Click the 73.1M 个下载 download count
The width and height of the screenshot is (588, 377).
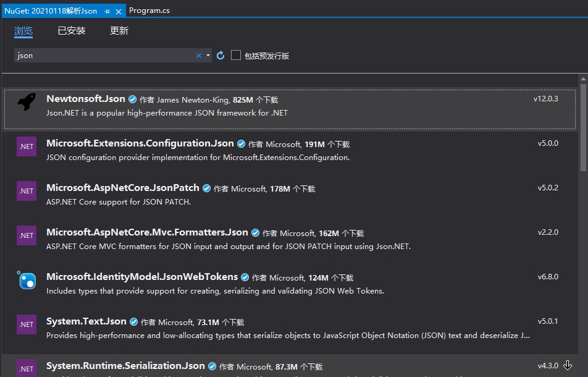pyautogui.click(x=220, y=322)
